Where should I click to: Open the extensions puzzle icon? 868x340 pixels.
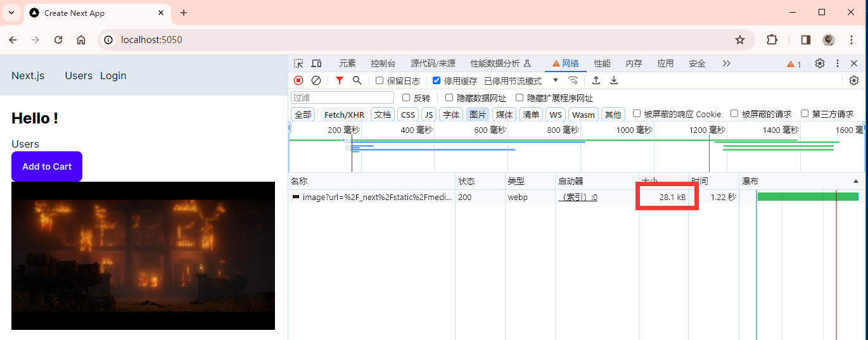click(772, 40)
